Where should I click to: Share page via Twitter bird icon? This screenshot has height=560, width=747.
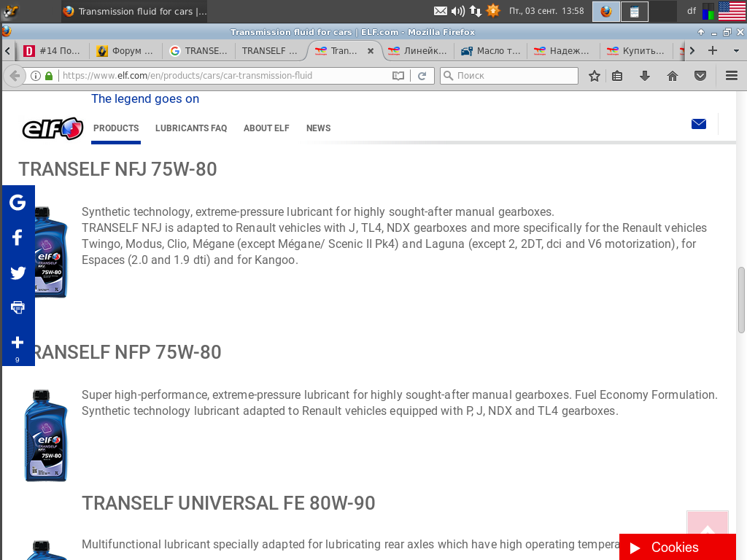point(18,273)
